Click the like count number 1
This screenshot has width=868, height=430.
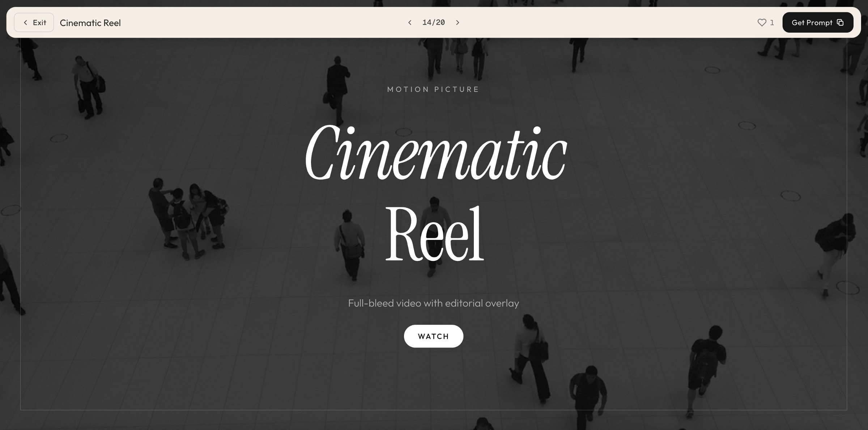[772, 22]
